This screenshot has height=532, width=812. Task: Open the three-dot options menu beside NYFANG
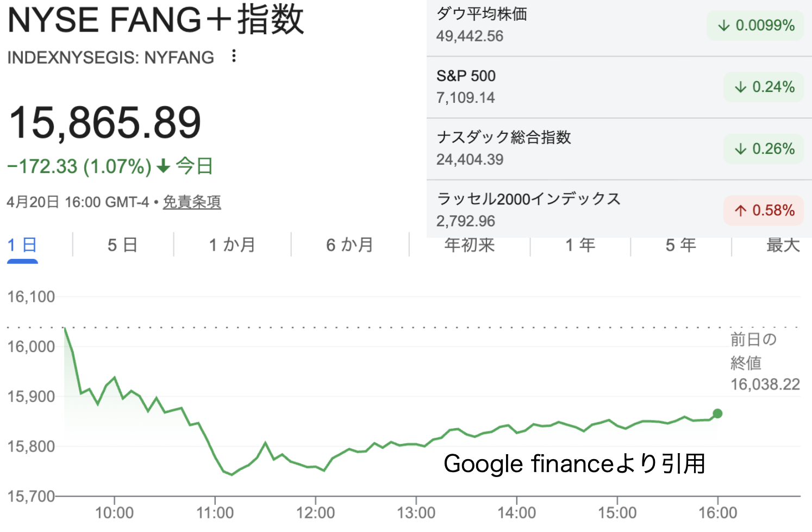pyautogui.click(x=234, y=56)
